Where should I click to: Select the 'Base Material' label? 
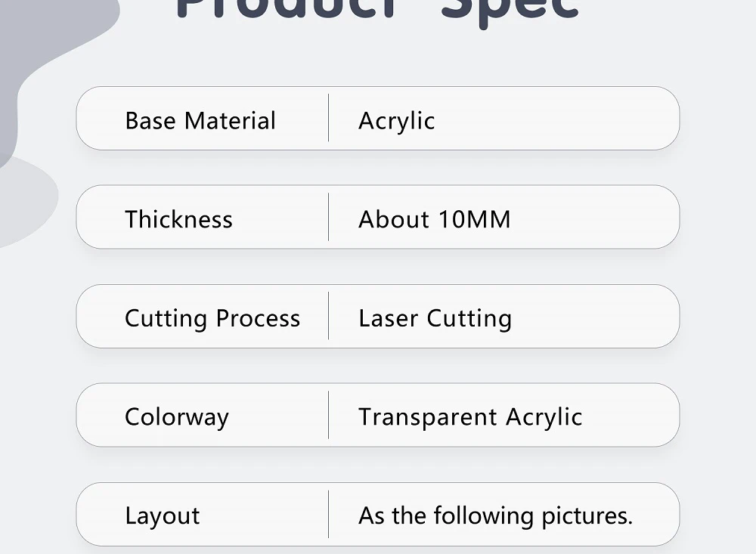[200, 121]
